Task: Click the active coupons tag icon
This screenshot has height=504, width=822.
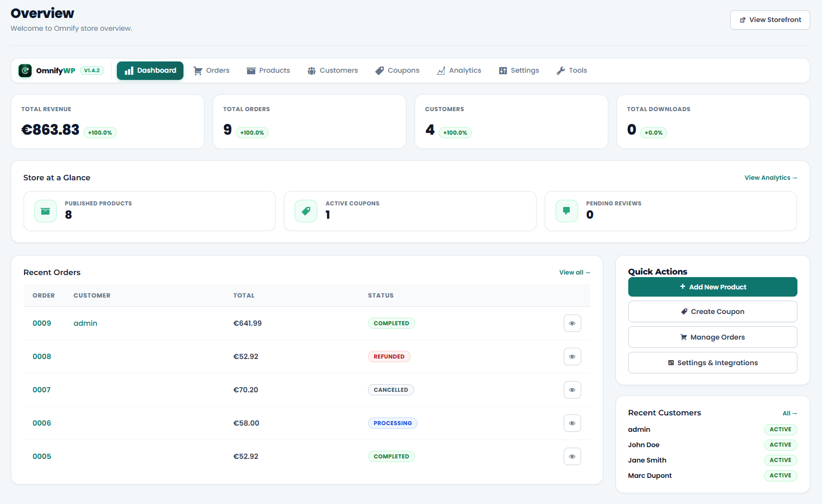Action: 306,211
